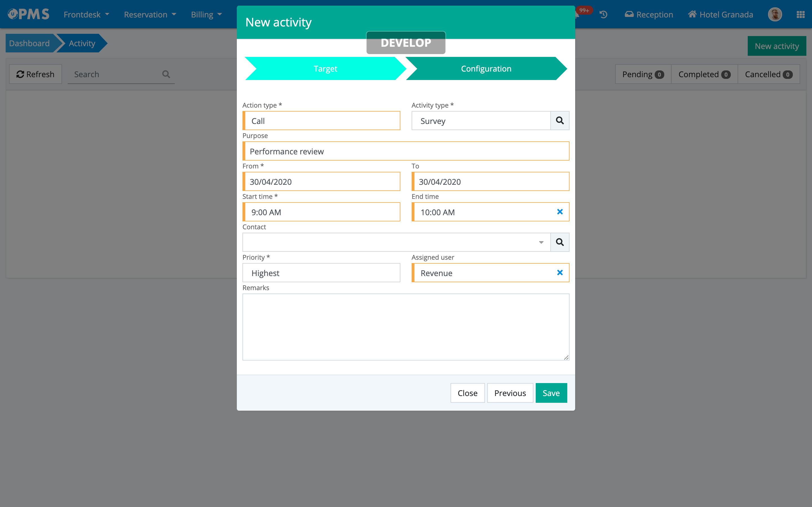Click the Close button in dialog footer
812x507 pixels.
pyautogui.click(x=467, y=393)
